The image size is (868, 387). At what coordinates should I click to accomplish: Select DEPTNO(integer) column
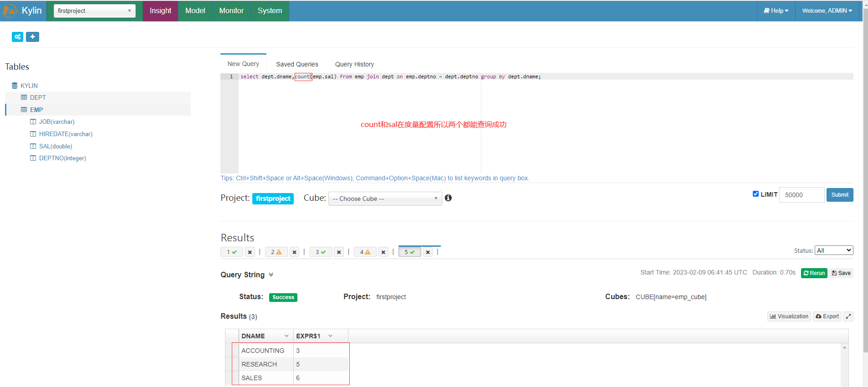click(62, 158)
